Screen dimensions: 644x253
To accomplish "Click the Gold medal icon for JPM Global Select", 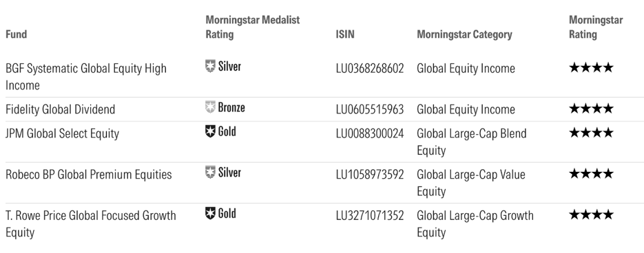I will pos(210,131).
